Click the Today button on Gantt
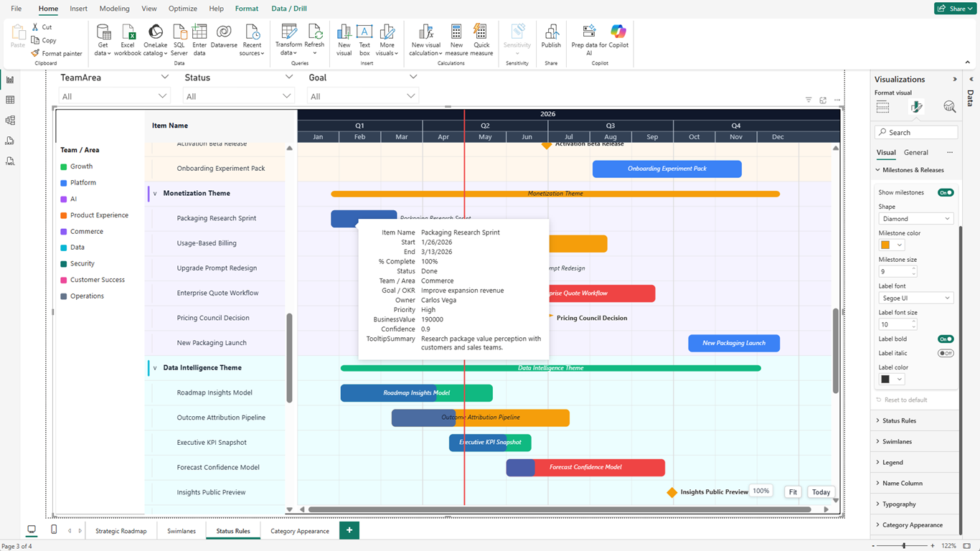Screen dimensions: 980x551 coord(821,492)
